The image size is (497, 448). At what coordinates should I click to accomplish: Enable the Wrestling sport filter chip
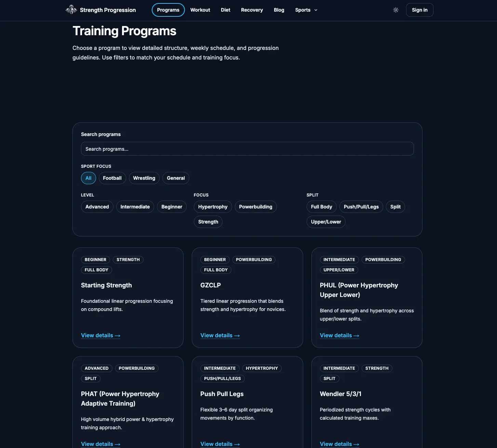click(144, 178)
